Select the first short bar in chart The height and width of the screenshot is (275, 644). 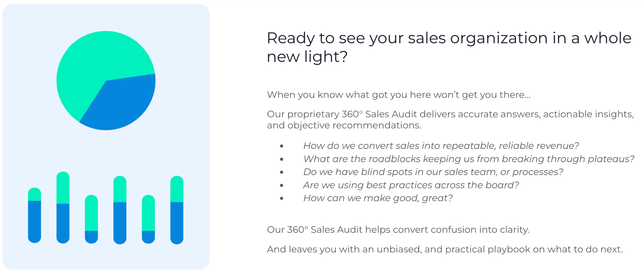[35, 215]
